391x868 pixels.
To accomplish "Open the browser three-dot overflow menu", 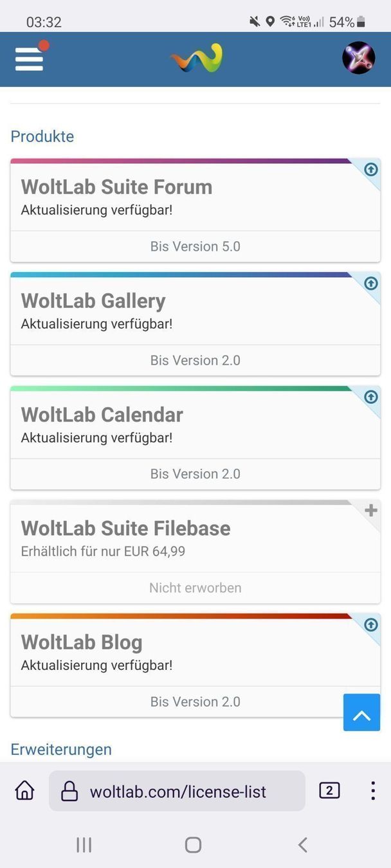I will click(x=372, y=790).
